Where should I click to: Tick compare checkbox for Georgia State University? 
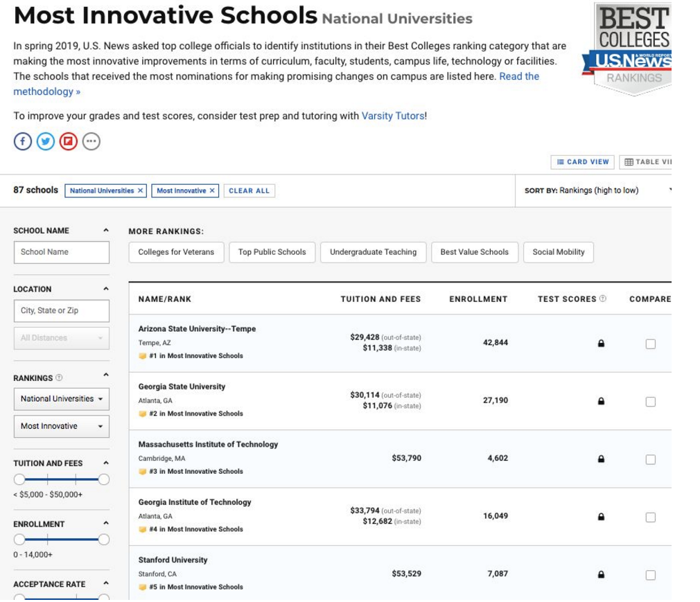pyautogui.click(x=650, y=401)
